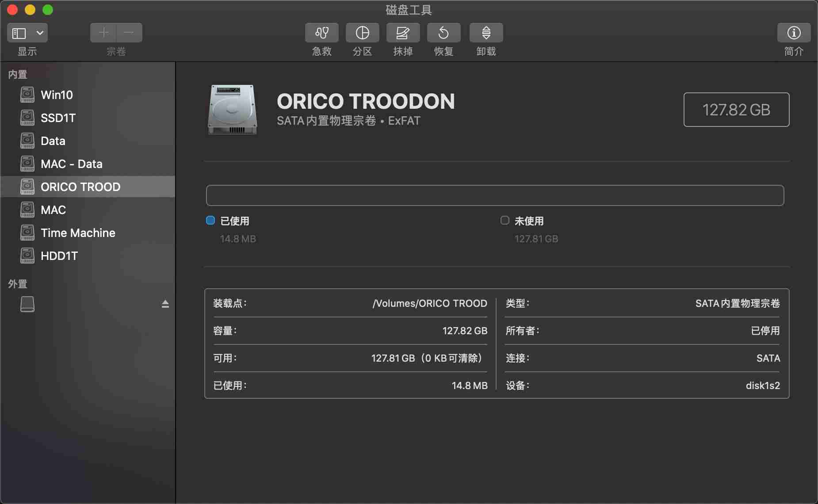
Task: Click the First Aid (急救) toolbar icon
Action: pos(321,33)
